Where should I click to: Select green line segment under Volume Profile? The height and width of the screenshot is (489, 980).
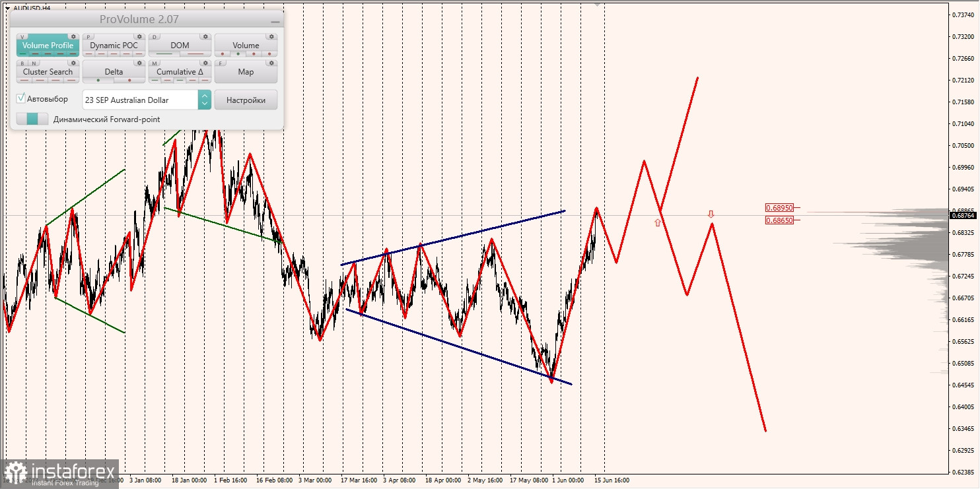[22, 54]
